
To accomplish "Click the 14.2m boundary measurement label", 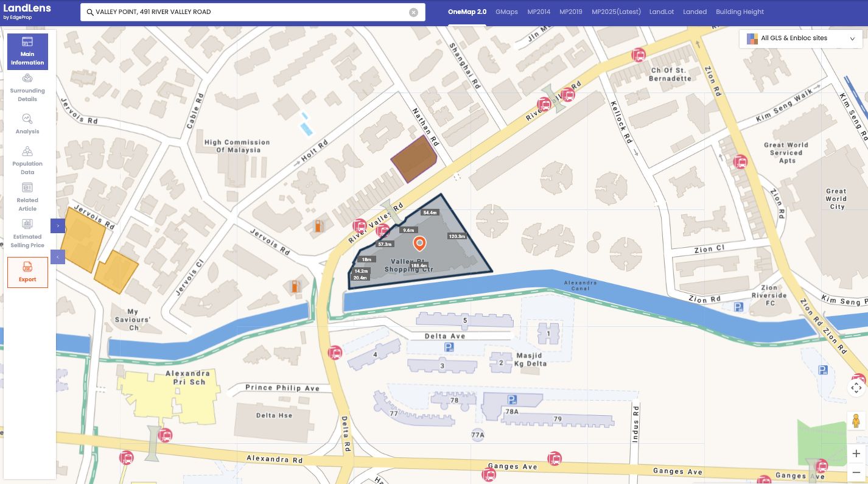I will (x=361, y=271).
